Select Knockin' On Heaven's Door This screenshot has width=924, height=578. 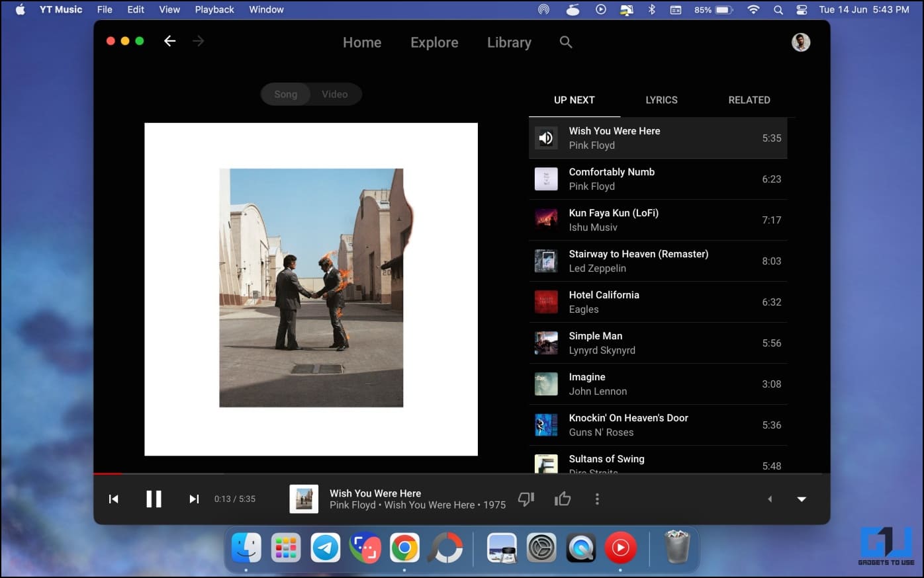658,425
